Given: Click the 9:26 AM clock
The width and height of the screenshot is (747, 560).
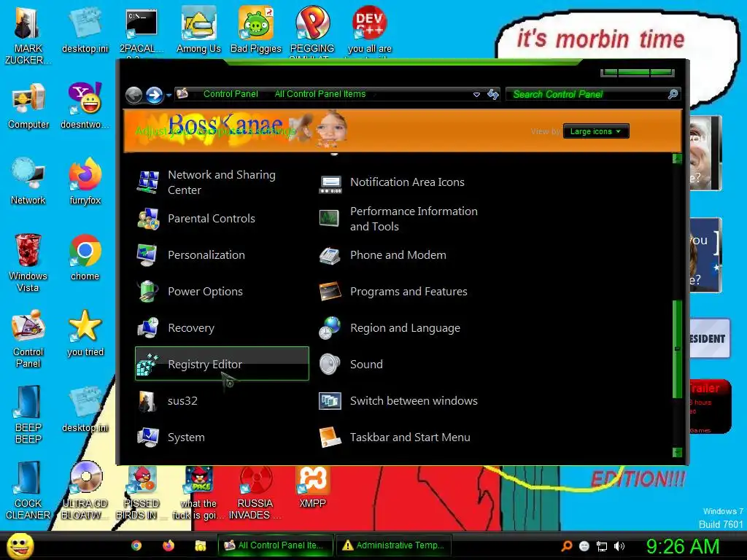Looking at the screenshot, I should (683, 546).
